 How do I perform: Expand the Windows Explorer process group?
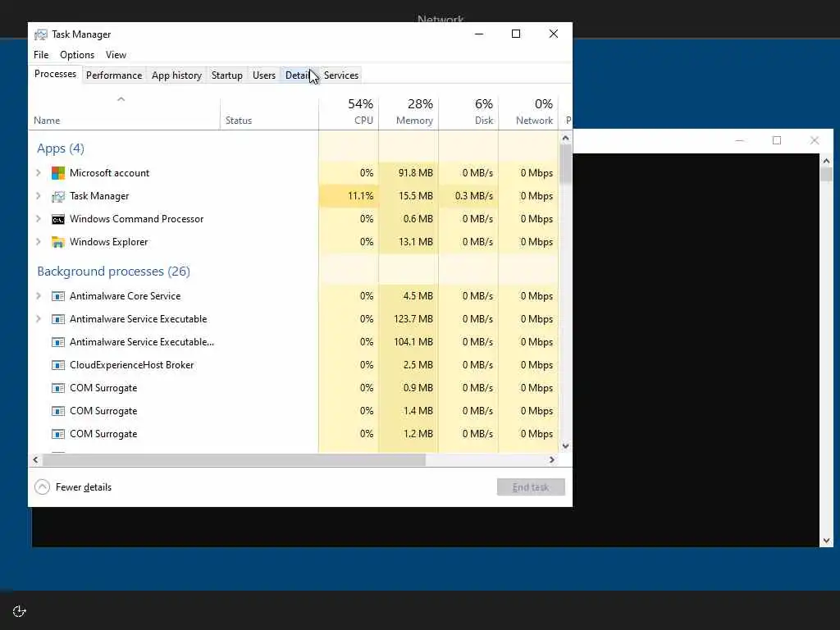38,242
